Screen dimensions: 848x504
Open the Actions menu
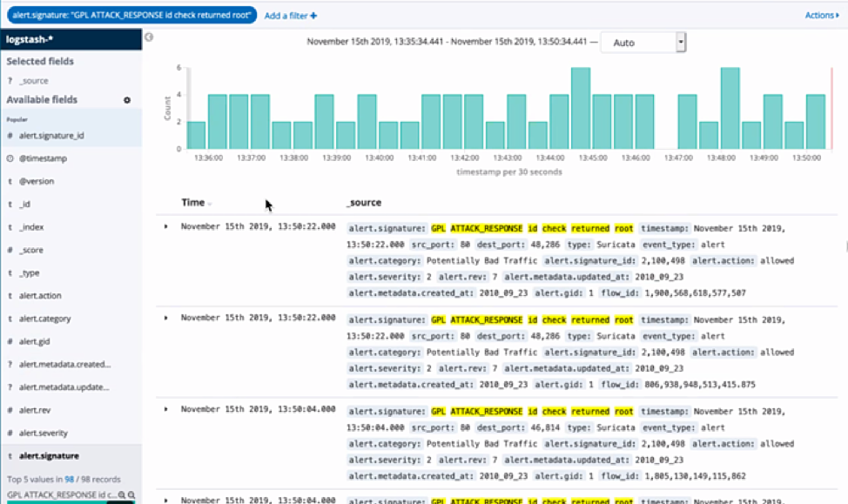[822, 15]
